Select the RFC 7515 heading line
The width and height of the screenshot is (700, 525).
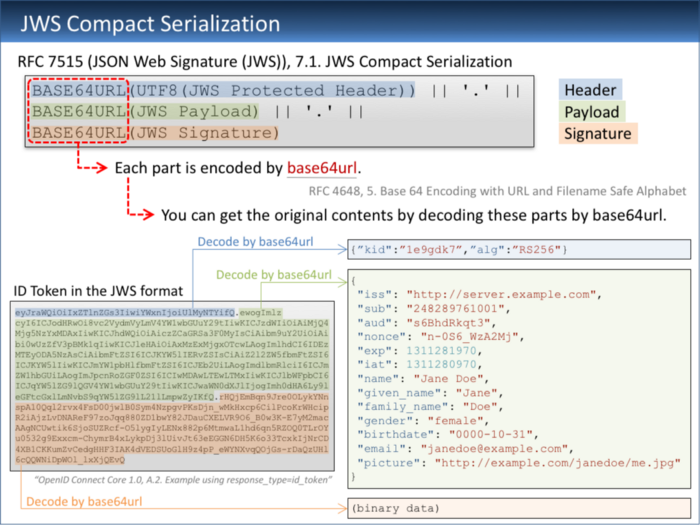tap(265, 61)
